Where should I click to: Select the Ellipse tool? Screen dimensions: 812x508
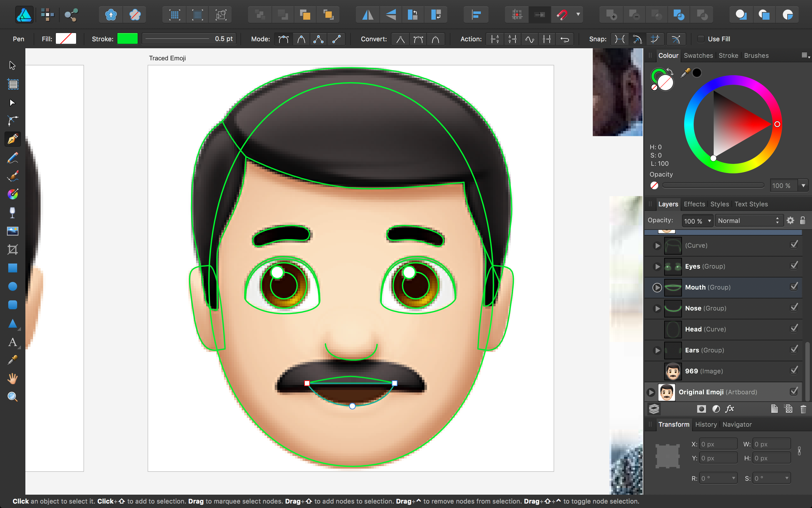click(13, 286)
